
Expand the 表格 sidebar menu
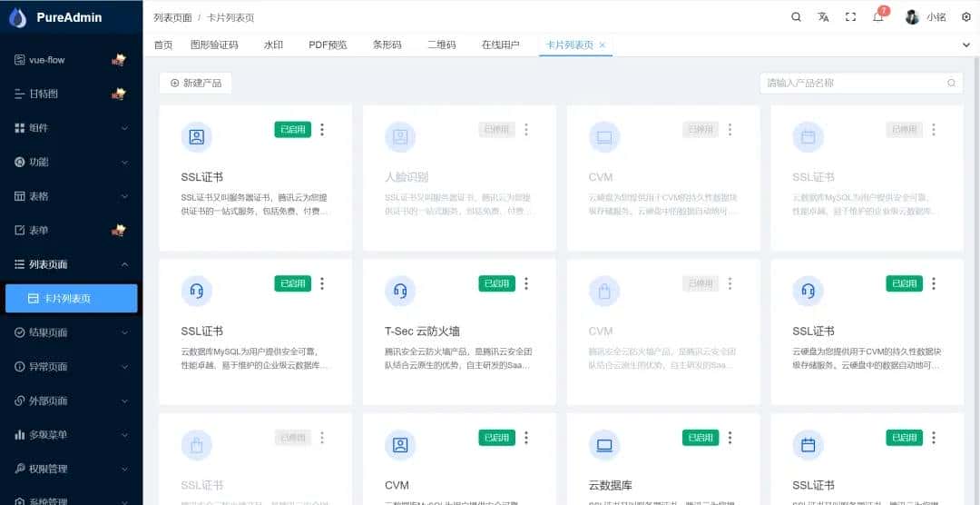pos(72,196)
